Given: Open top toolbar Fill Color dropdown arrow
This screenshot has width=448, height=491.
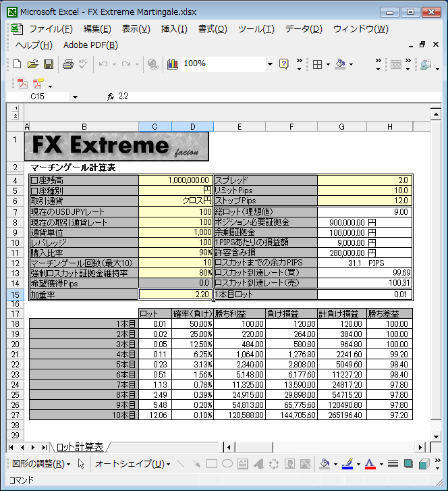Looking at the screenshot, I should (352, 65).
